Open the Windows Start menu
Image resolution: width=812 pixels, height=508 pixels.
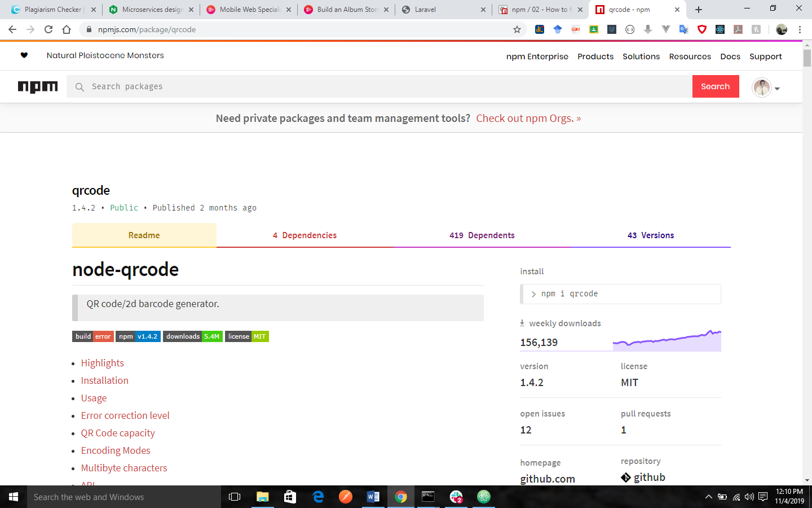coord(14,497)
